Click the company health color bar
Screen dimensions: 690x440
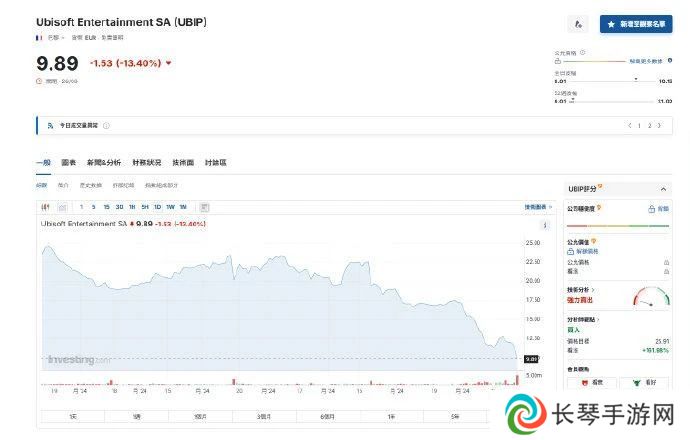click(x=618, y=226)
